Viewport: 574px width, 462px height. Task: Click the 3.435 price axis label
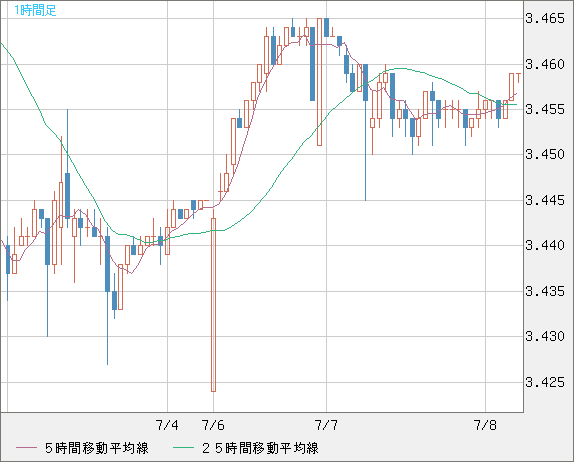click(545, 291)
